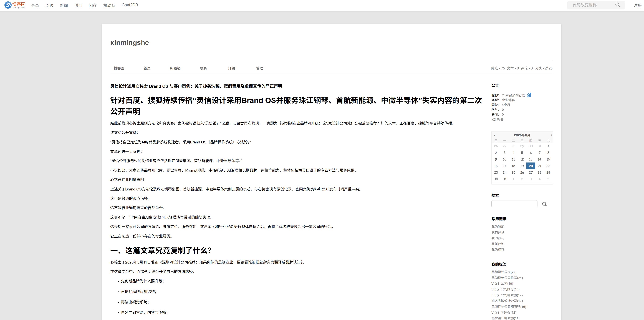Select the 首页 nav tab
This screenshot has width=644, height=320.
(x=147, y=68)
